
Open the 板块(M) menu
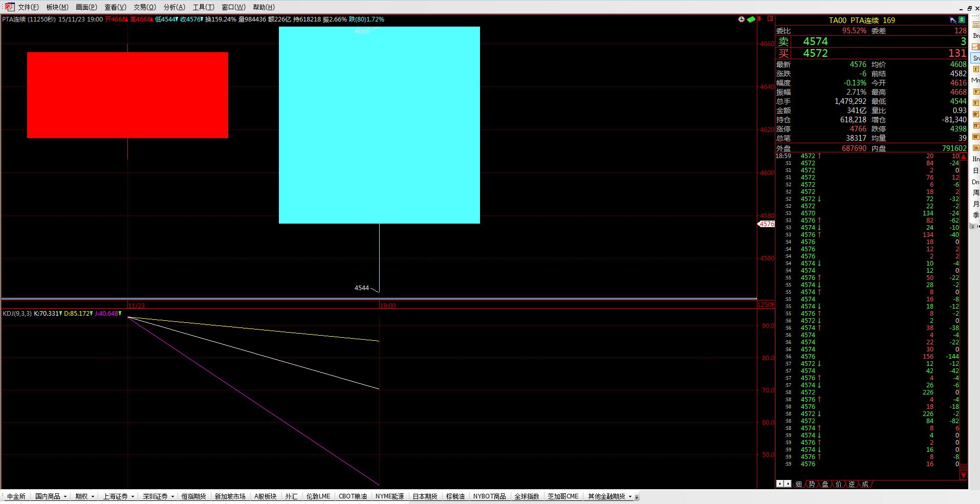point(57,7)
